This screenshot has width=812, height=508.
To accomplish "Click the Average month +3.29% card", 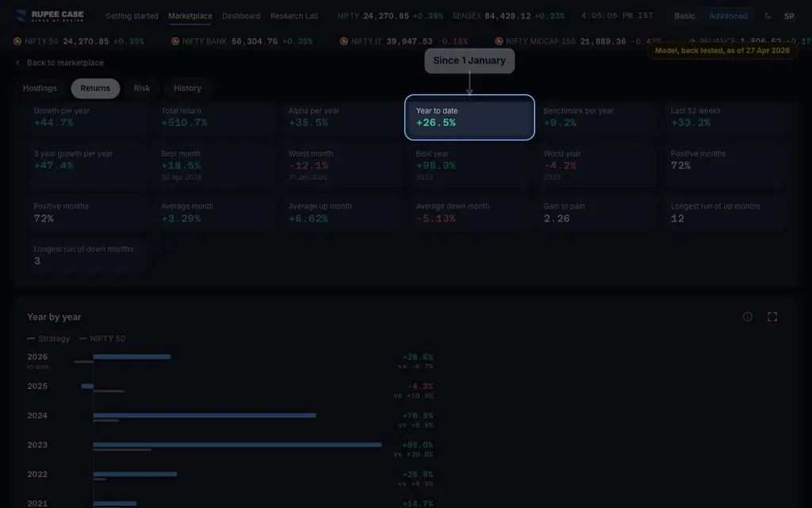I will 214,213.
